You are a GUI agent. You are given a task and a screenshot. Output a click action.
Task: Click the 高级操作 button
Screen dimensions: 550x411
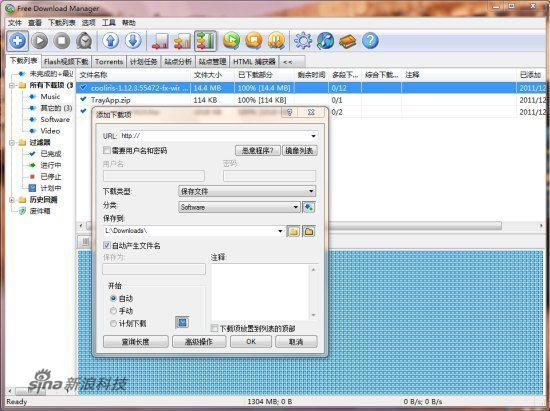pyautogui.click(x=199, y=342)
